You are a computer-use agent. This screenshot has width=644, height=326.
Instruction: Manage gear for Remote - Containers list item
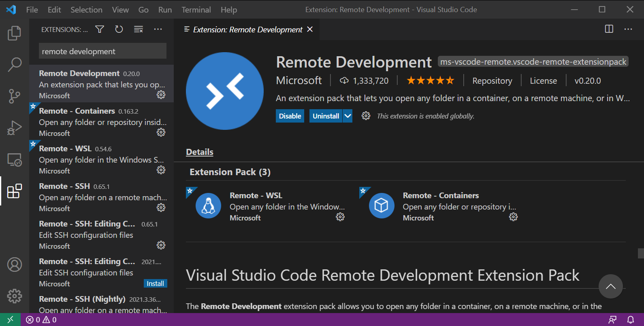click(161, 132)
